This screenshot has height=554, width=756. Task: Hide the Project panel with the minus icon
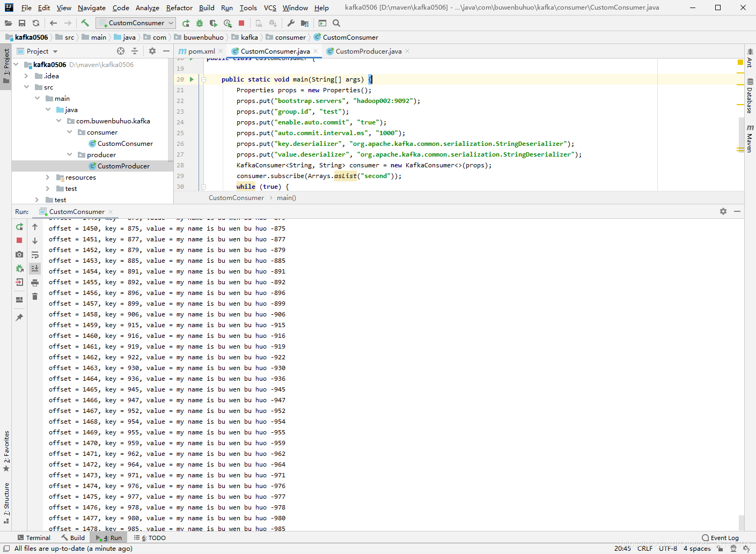(x=166, y=51)
